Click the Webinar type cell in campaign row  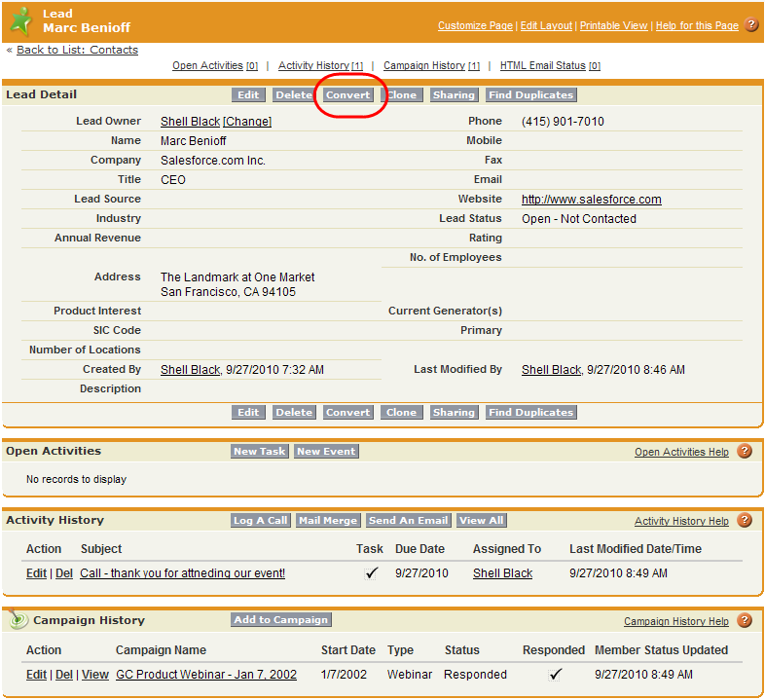[x=410, y=675]
